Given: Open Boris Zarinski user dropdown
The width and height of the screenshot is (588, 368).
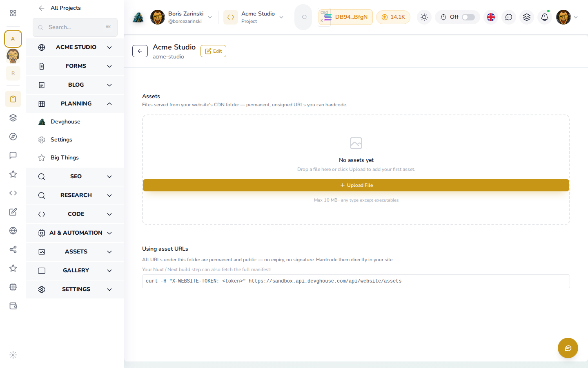Looking at the screenshot, I should pos(181,17).
